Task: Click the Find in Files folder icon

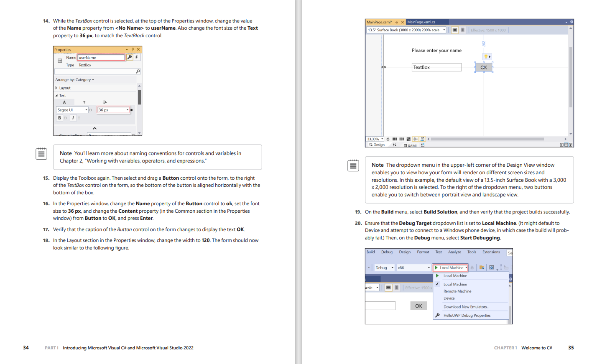Action: coord(482,268)
